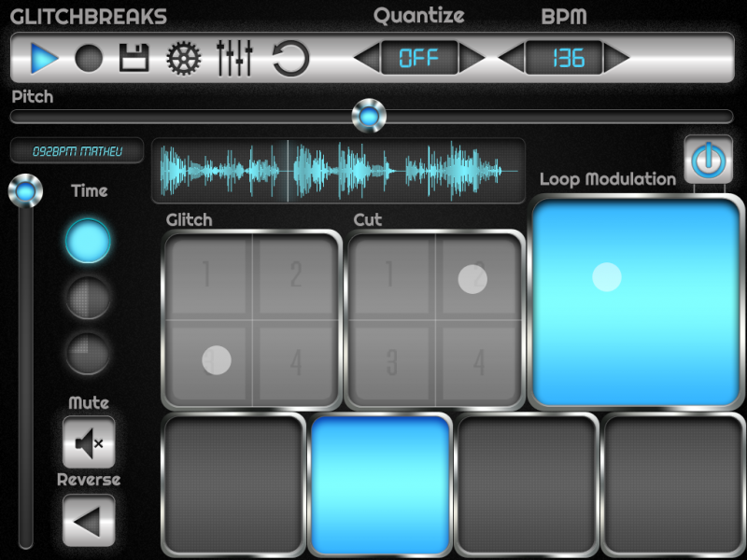The image size is (747, 560).
Task: Tap Cut pad 2 with the dot
Action: pyautogui.click(x=478, y=276)
